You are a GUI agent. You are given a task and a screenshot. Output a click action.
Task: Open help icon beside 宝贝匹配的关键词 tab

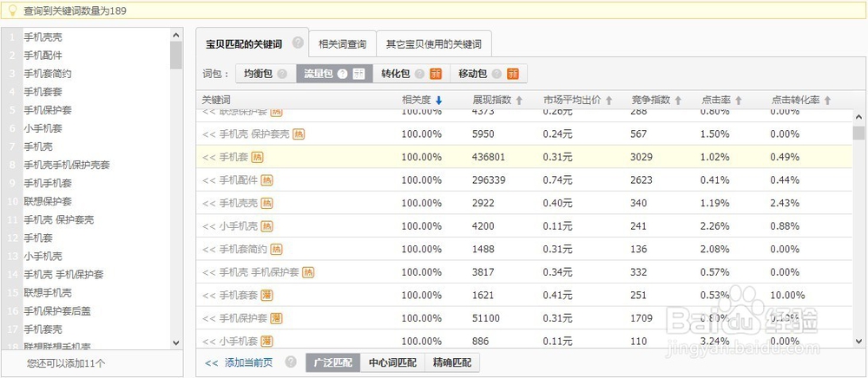pos(298,42)
